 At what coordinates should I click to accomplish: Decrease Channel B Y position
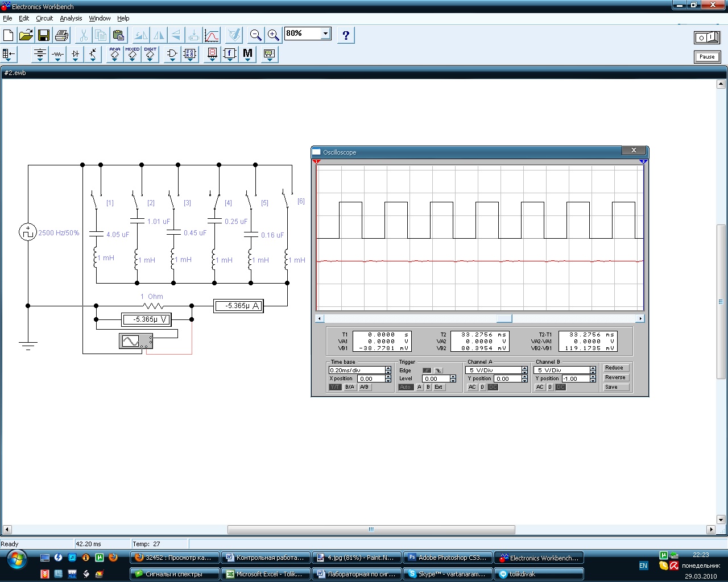(x=593, y=380)
